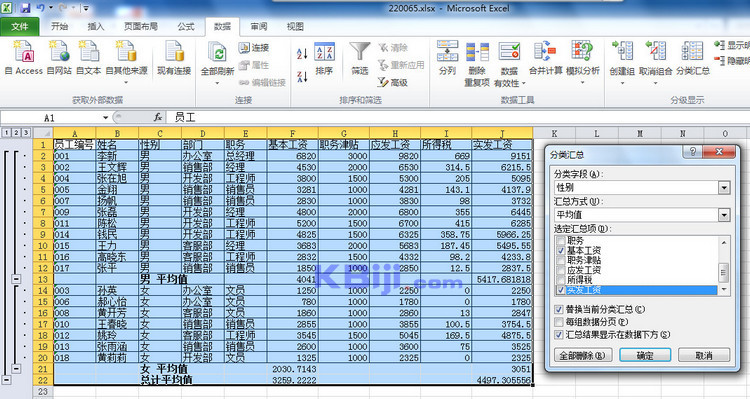
Task: Open the 分类字段 dropdown showing 性别
Action: [x=724, y=188]
